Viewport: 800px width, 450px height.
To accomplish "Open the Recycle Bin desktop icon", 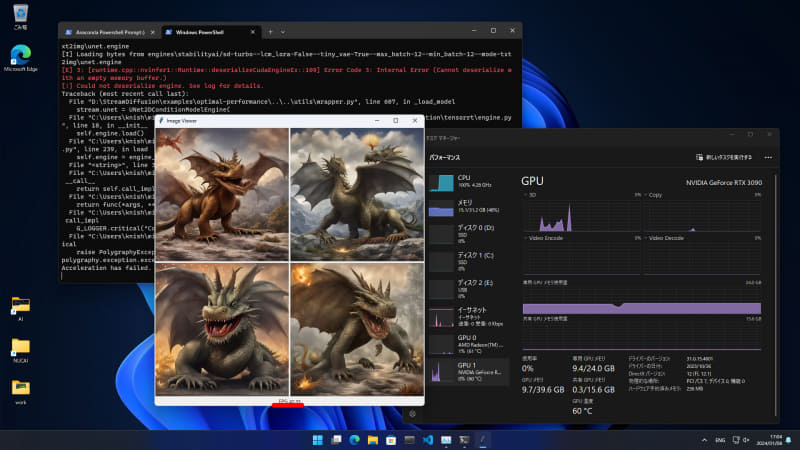I will (x=20, y=13).
